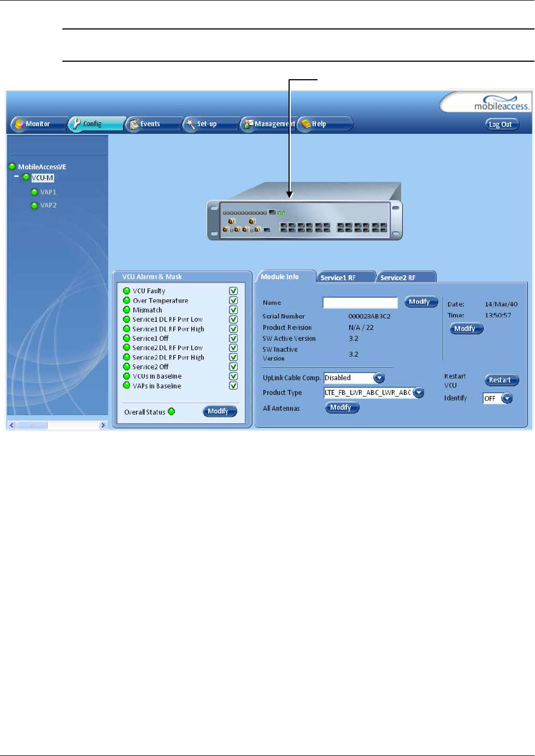This screenshot has height=756, width=535.
Task: Click the Monitor tab icon
Action: [19, 124]
